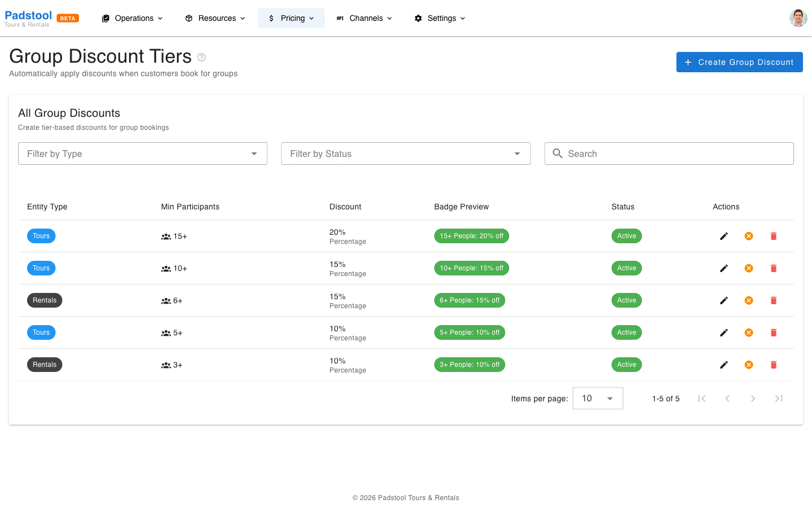Edit the Tours 10+ discount tier
This screenshot has width=812, height=508.
(724, 268)
